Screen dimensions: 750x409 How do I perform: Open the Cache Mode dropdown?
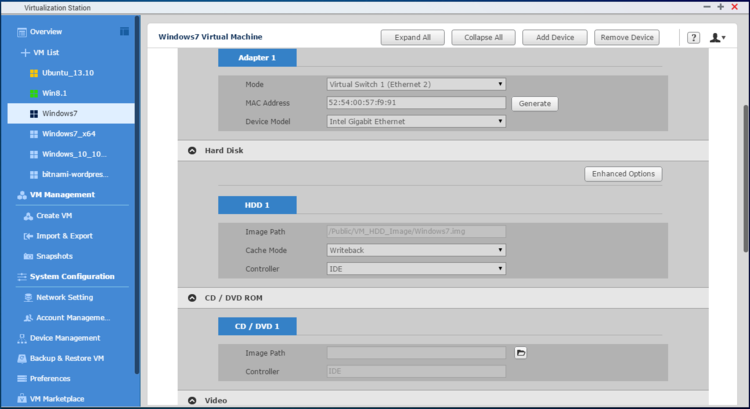[x=416, y=250]
